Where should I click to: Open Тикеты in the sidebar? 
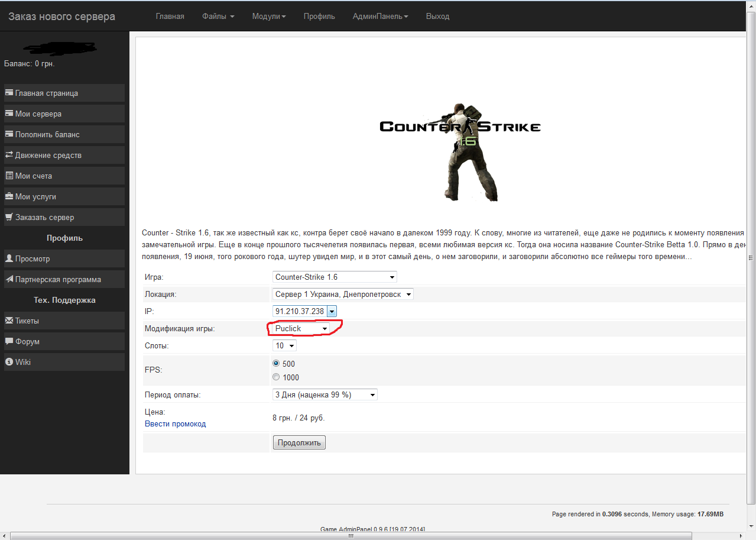(64, 321)
